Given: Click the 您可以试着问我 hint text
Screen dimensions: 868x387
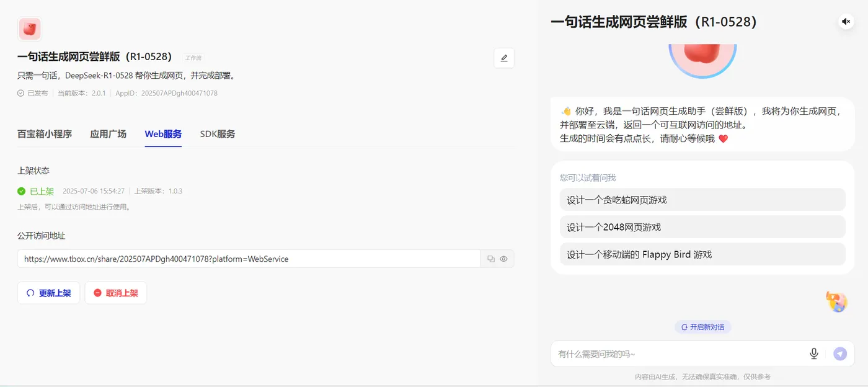Looking at the screenshot, I should (588, 177).
